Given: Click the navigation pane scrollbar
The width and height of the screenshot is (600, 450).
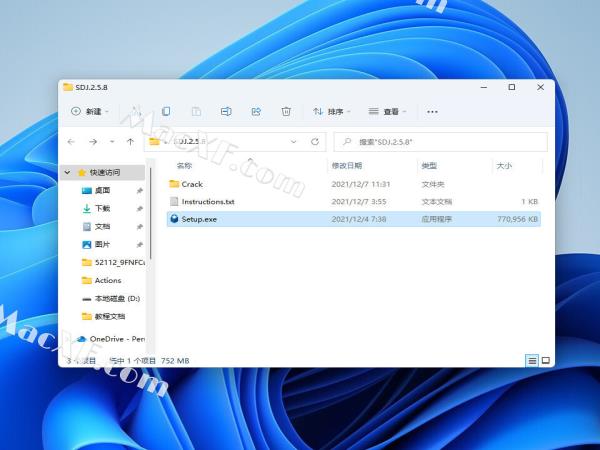Looking at the screenshot, I should [151, 214].
